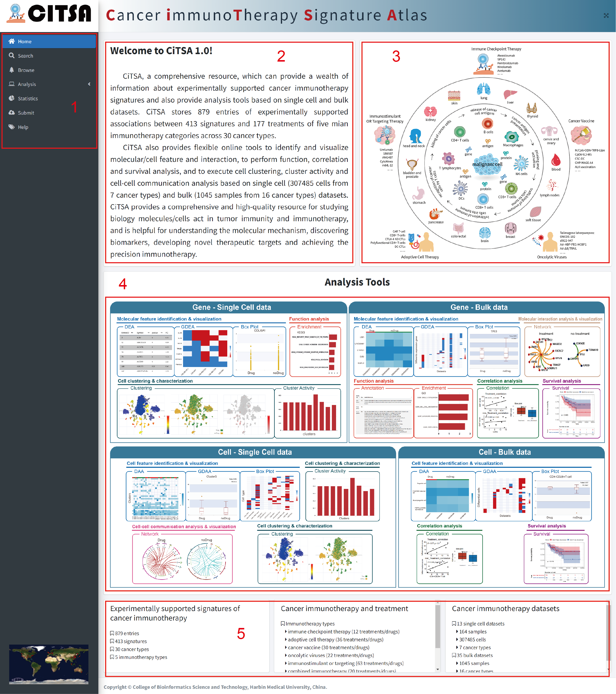Click the Analysis laptop icon
Screen dimensions: 616x694
(x=11, y=84)
